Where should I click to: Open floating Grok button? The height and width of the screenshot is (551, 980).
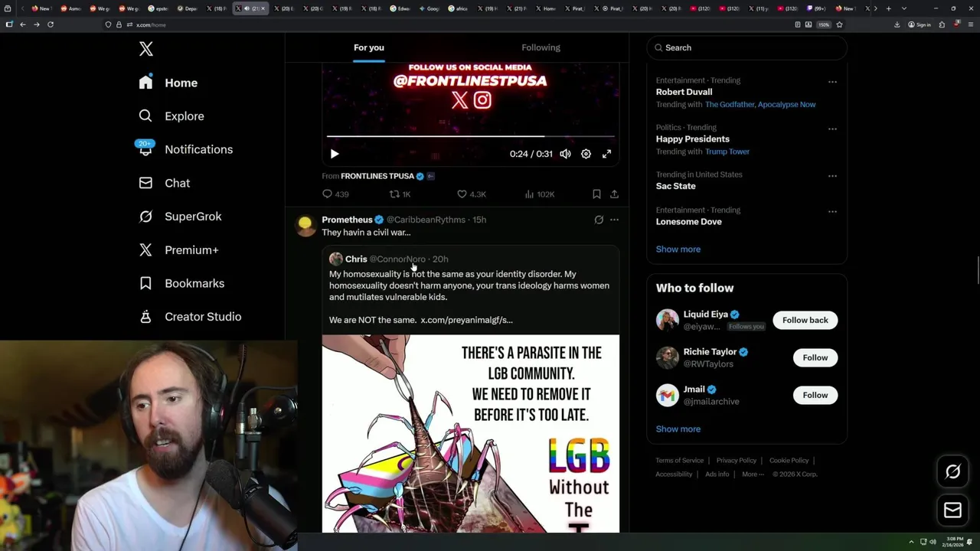coord(952,472)
